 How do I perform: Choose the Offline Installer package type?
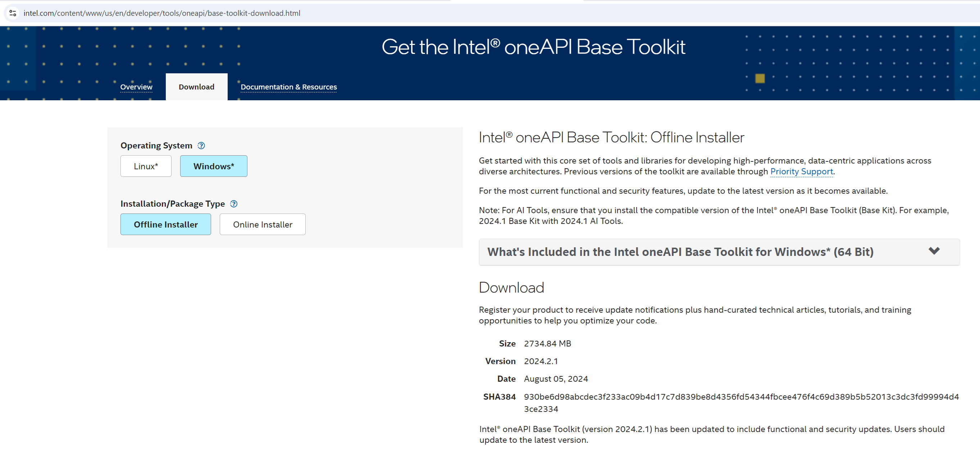click(x=165, y=224)
